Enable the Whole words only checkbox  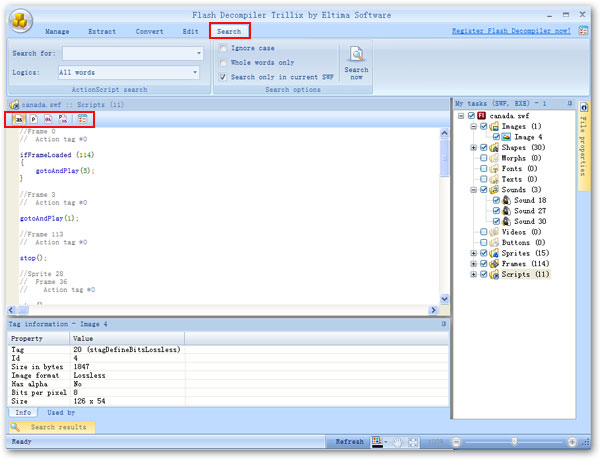(223, 62)
